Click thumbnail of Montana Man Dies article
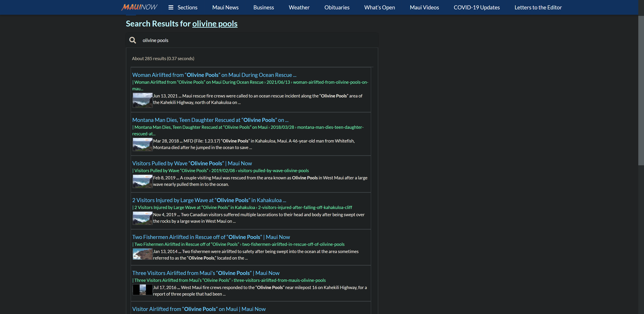644x314 pixels. (x=143, y=145)
